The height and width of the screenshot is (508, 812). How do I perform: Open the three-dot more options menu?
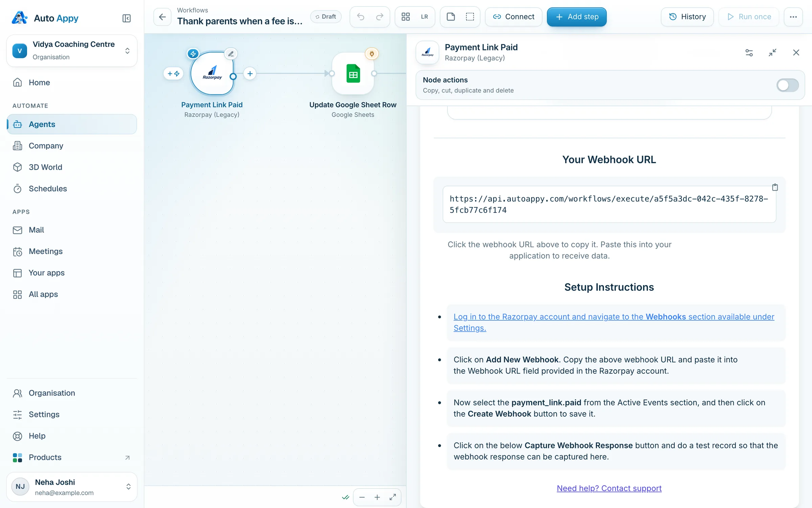point(793,17)
